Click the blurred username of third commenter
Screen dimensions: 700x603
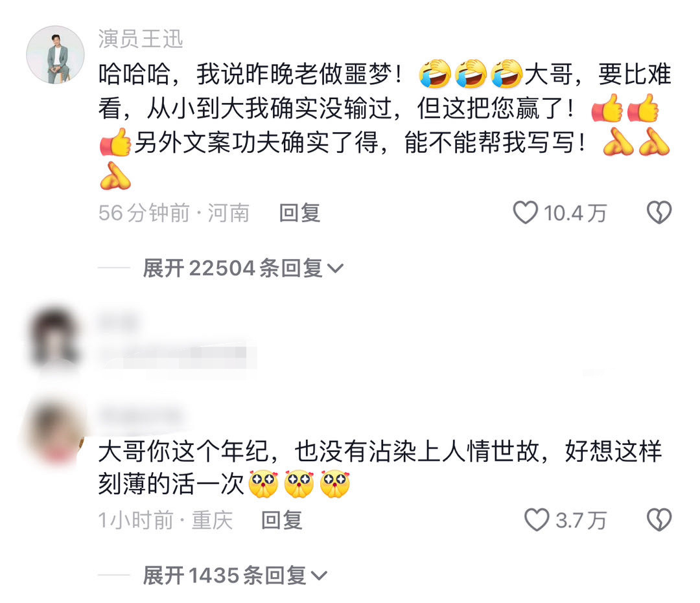[x=140, y=416]
